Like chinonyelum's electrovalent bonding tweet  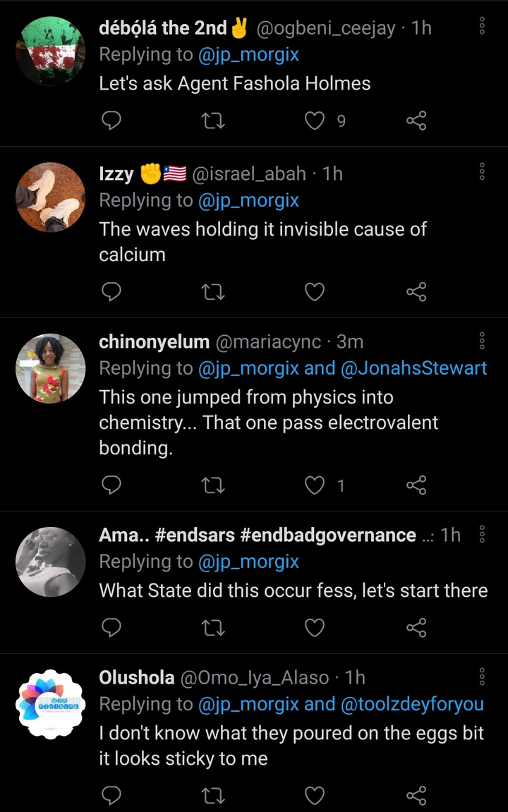pos(314,485)
